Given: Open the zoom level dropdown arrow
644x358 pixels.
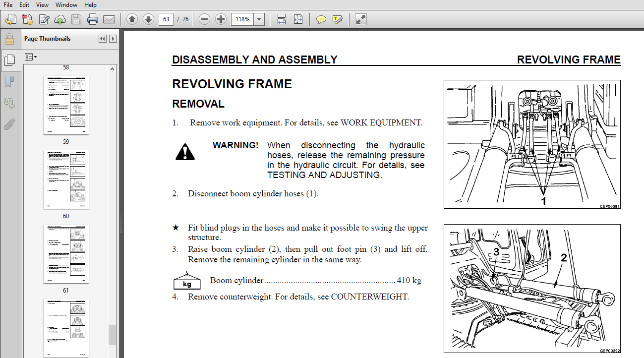Looking at the screenshot, I should 259,19.
